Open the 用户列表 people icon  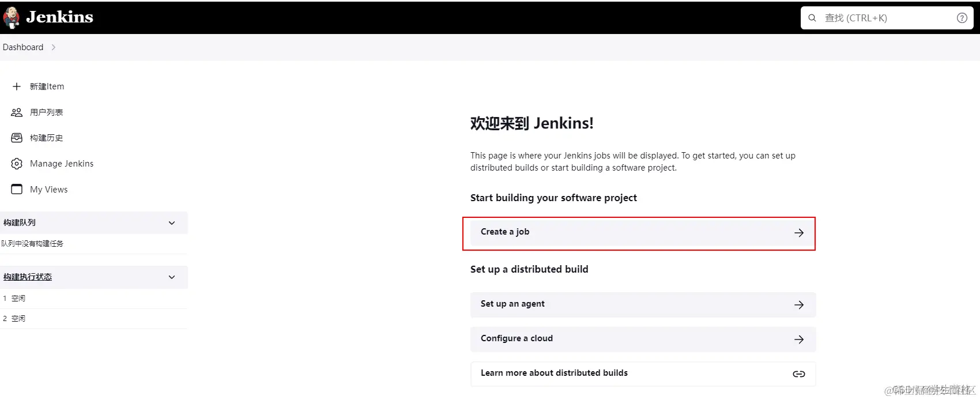click(17, 112)
